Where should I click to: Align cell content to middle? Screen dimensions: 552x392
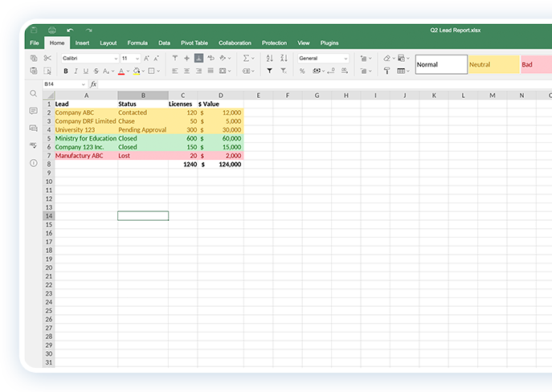[187, 58]
